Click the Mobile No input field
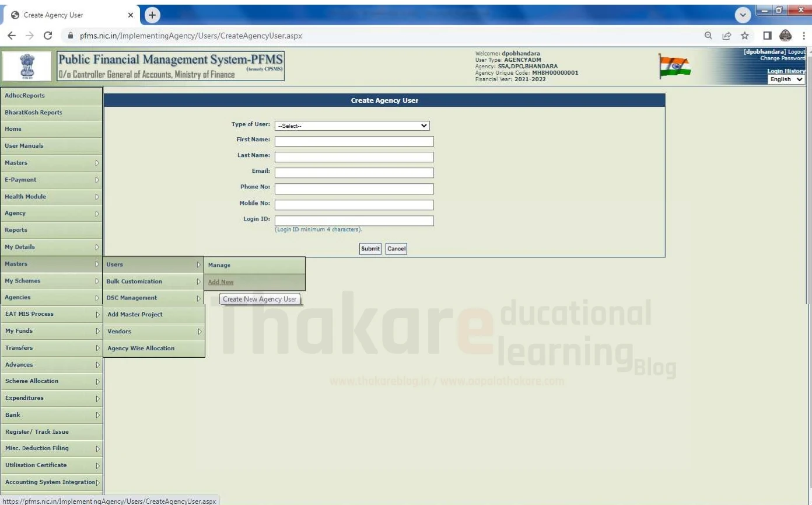812x505 pixels. coord(354,205)
